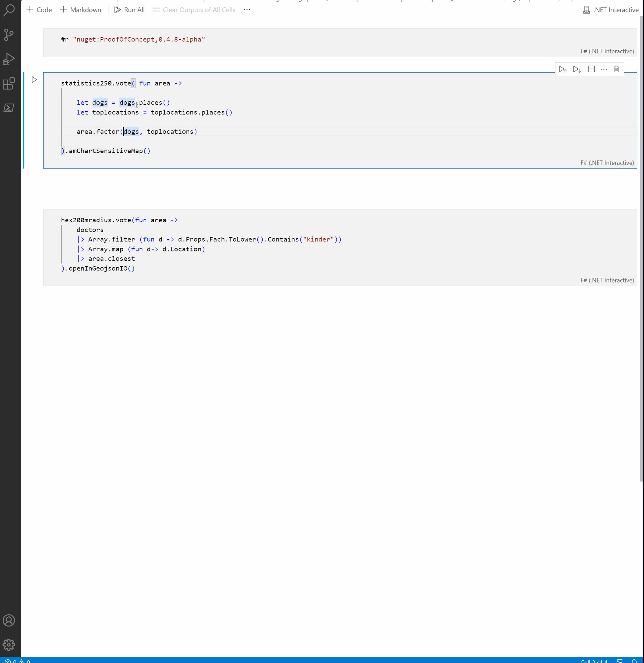Execute cells above using the cell toolbar

pos(563,69)
